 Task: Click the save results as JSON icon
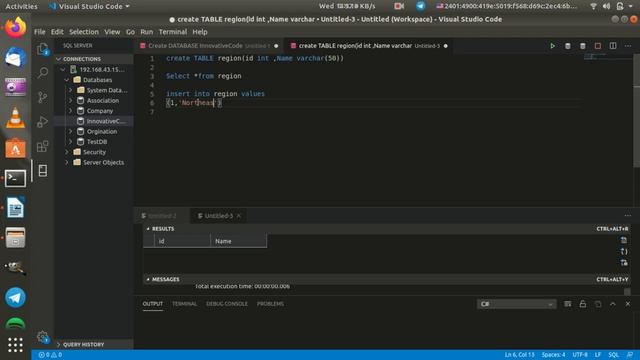624,251
